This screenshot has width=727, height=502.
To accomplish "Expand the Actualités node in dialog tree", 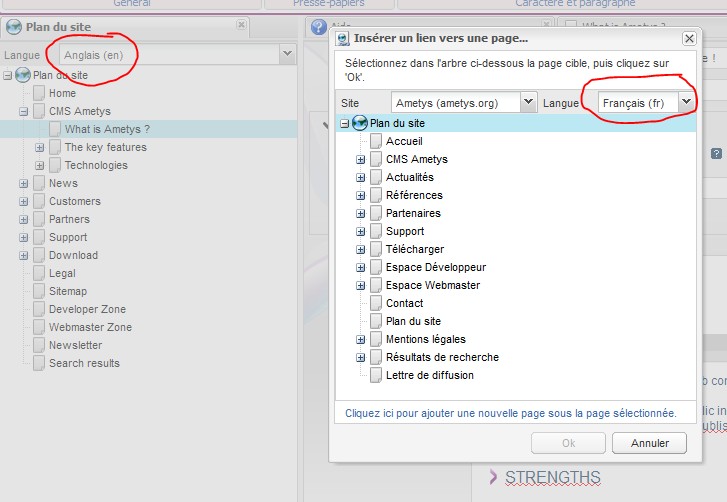I will (361, 177).
